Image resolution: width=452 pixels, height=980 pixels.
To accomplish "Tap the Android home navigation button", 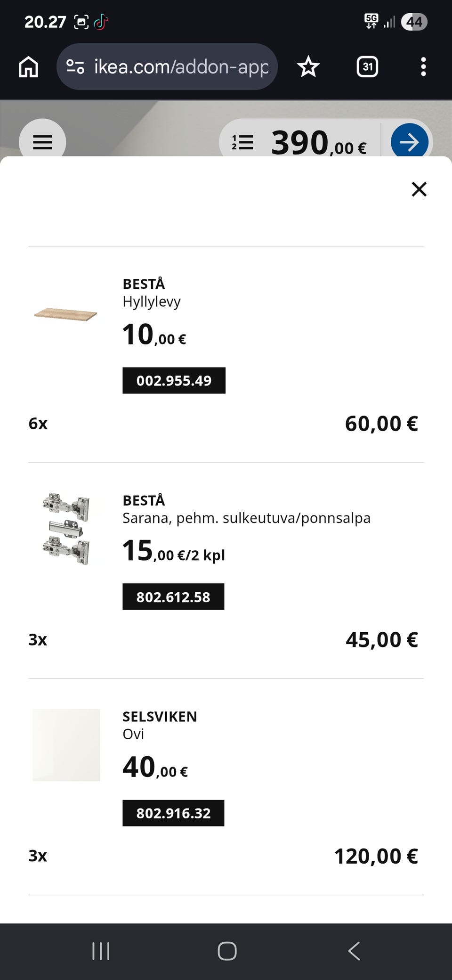I will 227,951.
